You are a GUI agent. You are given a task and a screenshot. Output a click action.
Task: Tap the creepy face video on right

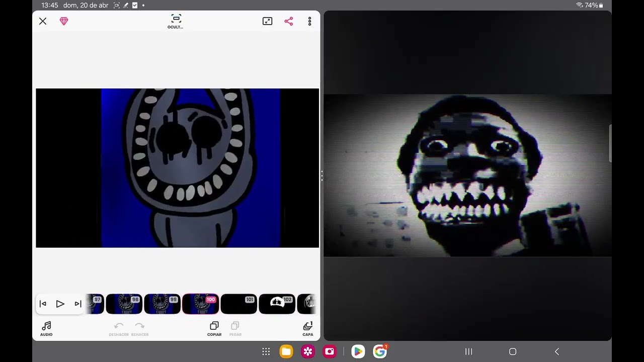point(467,175)
